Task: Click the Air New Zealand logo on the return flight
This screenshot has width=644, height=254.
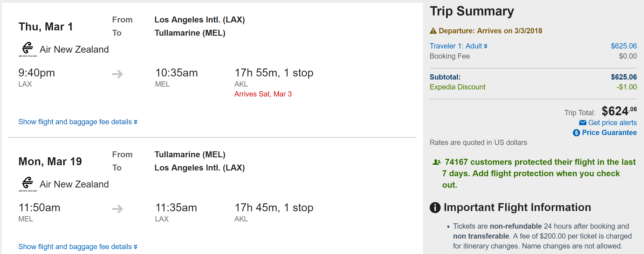Action: pos(28,184)
